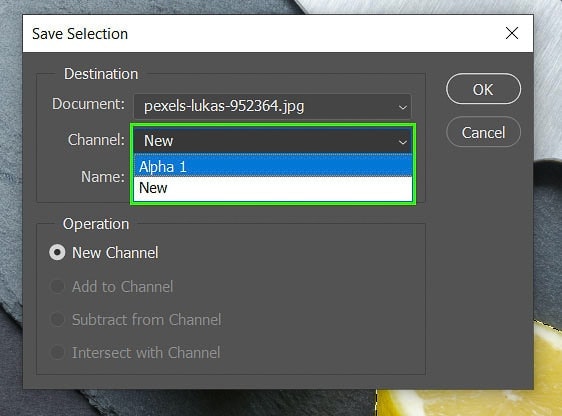Click the Destination group heading

tap(101, 74)
